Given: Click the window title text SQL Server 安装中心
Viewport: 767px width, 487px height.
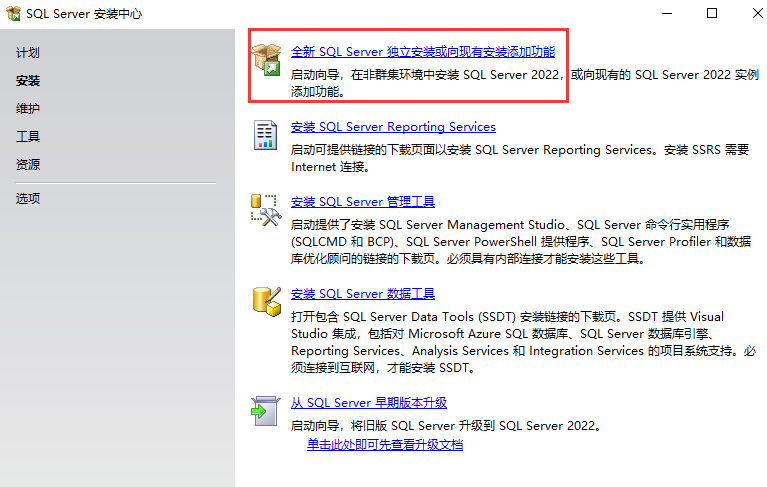Looking at the screenshot, I should 84,14.
